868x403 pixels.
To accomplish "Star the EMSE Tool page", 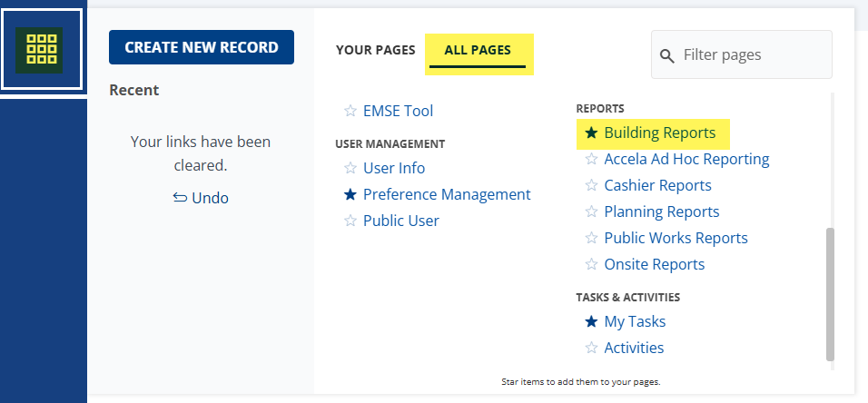I will coord(350,111).
